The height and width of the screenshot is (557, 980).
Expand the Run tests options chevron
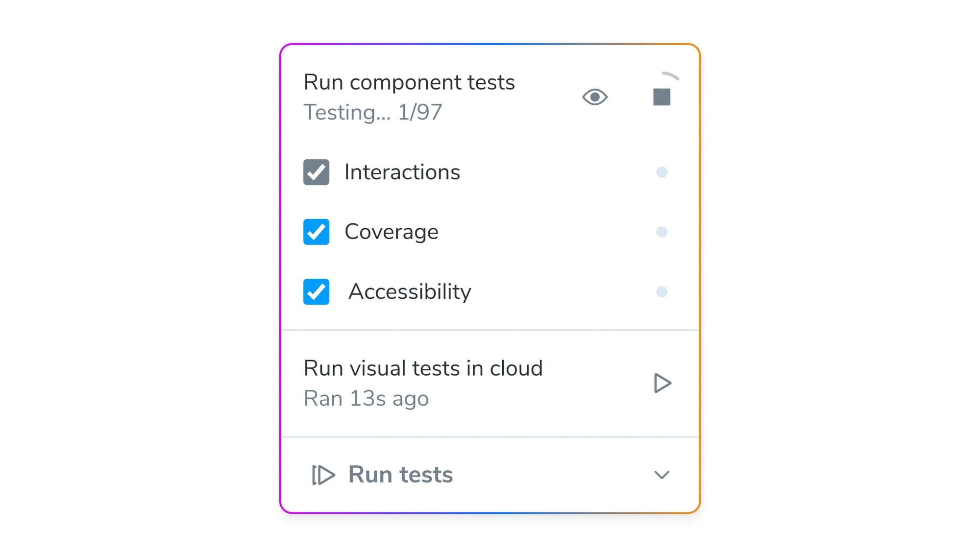[662, 475]
